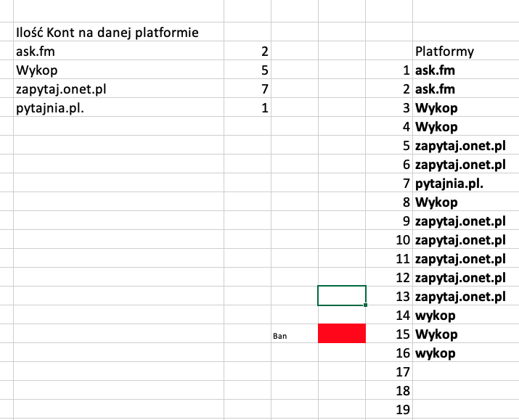Select zapytaj.onet.pl in row numbered 10
This screenshot has height=420, width=519.
pos(466,239)
